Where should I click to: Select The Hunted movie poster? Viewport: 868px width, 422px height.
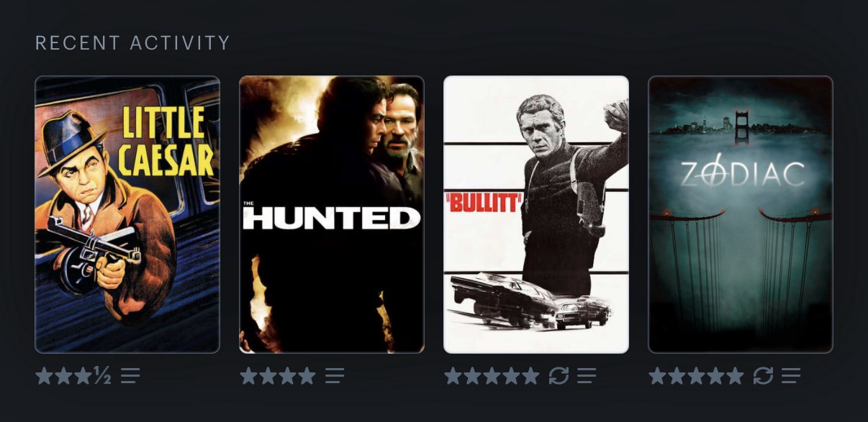coord(332,214)
